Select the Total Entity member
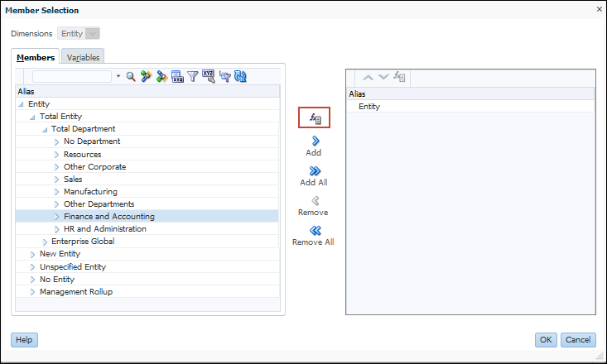This screenshot has width=607, height=364. [60, 117]
